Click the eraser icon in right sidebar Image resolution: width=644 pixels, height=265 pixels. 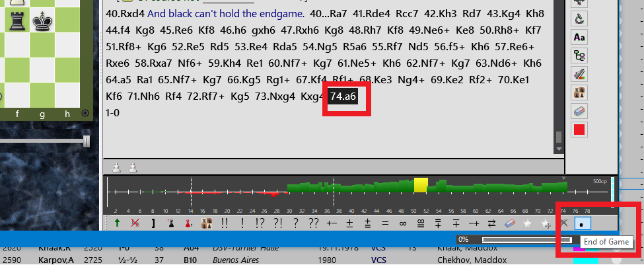[x=579, y=111]
